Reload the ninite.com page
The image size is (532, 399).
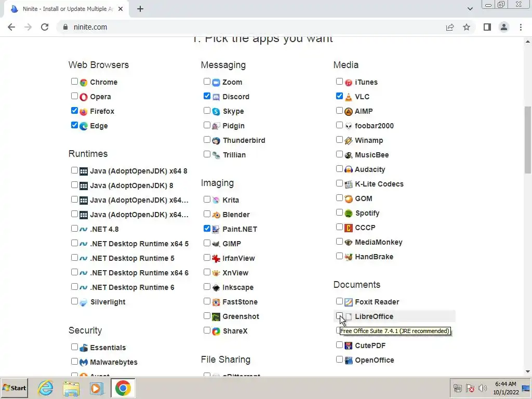(45, 27)
